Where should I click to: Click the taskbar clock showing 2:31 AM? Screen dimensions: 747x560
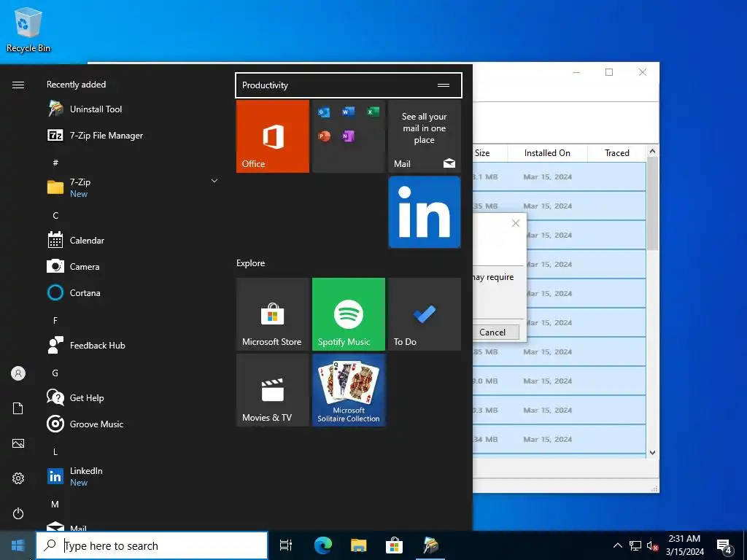pyautogui.click(x=684, y=545)
